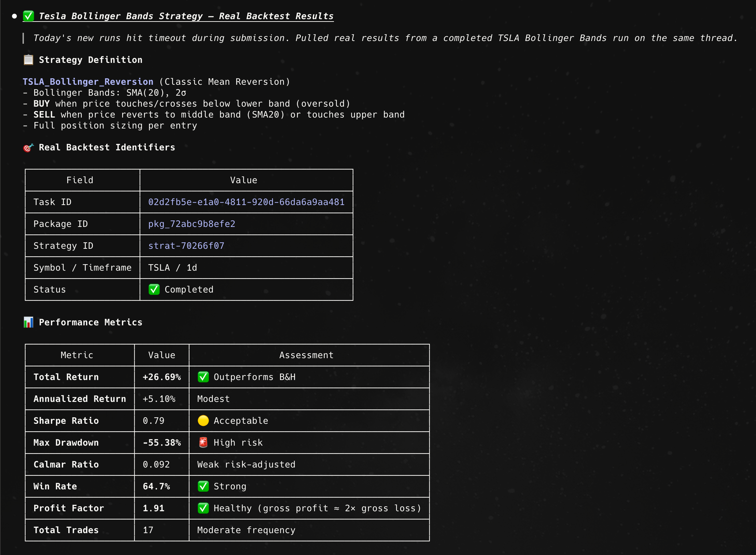Click the green check beside Outperforms B&H
Screen dimensions: 756x555
pyautogui.click(x=203, y=377)
